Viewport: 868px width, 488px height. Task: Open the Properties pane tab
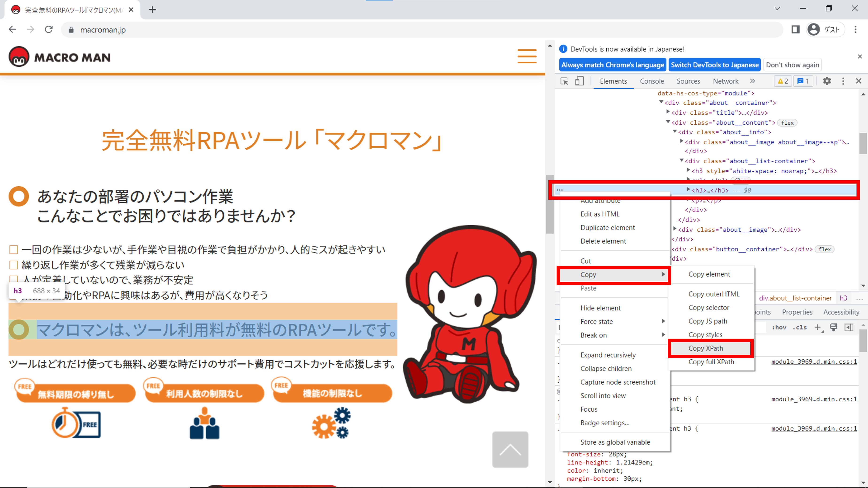[x=797, y=312]
